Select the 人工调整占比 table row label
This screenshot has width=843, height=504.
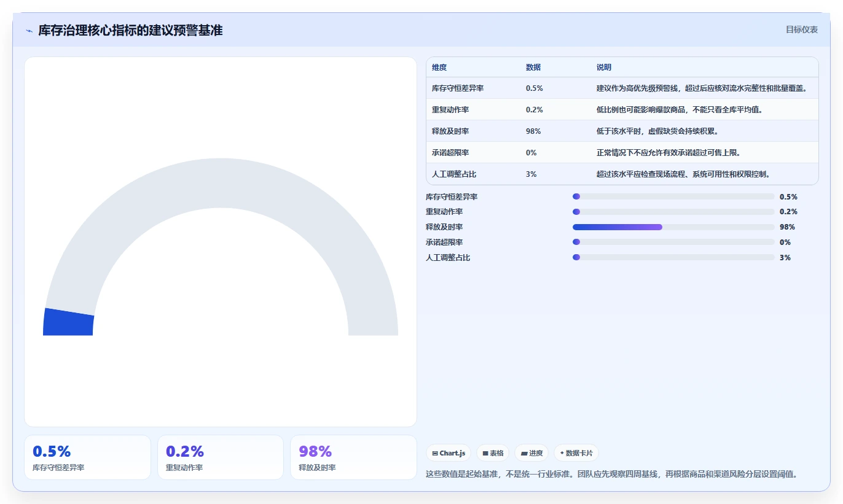click(x=454, y=174)
